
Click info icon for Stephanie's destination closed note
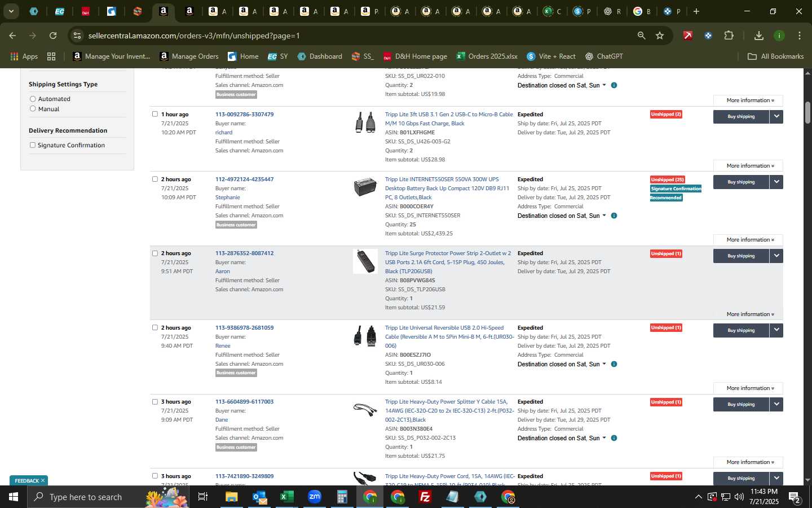point(614,216)
